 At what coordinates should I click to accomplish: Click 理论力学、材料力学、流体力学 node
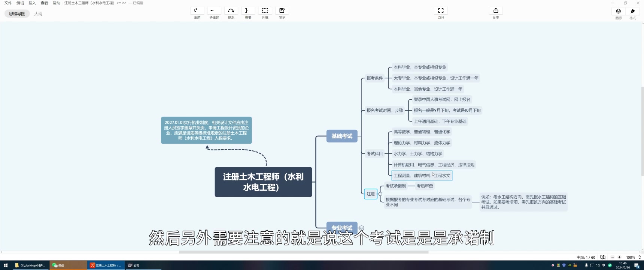[x=422, y=142]
